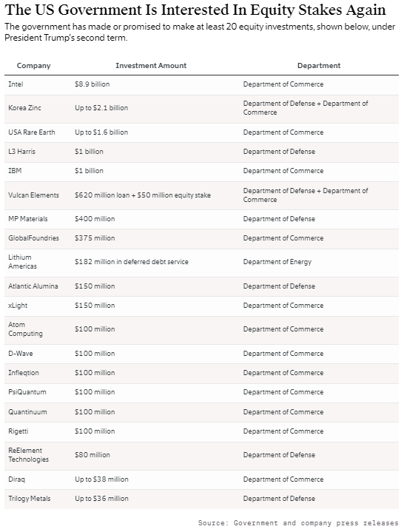Screen dimensions: 404x532
Task: Click the xLight company cell
Action: point(18,306)
